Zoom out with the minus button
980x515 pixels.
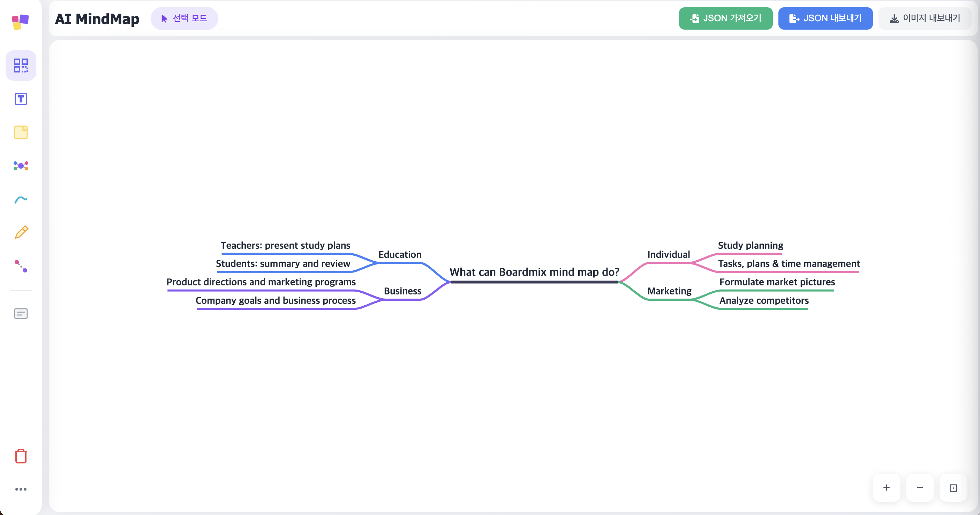(x=920, y=487)
